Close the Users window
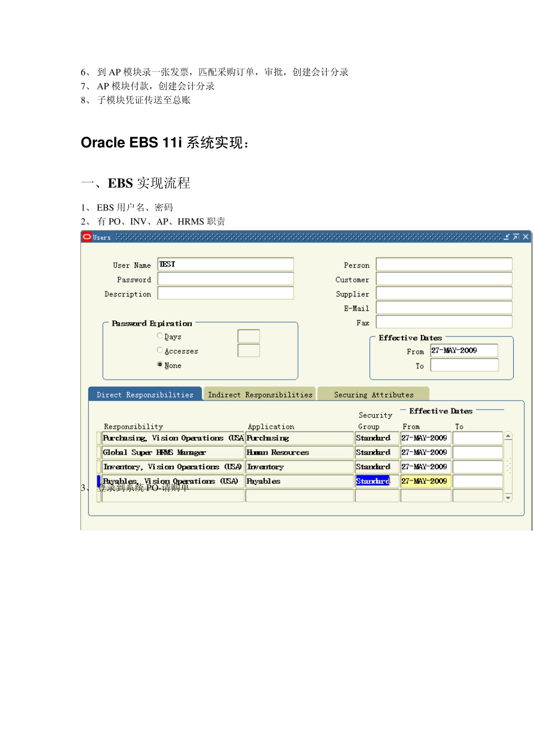Screen dimensions: 534x756 526,237
